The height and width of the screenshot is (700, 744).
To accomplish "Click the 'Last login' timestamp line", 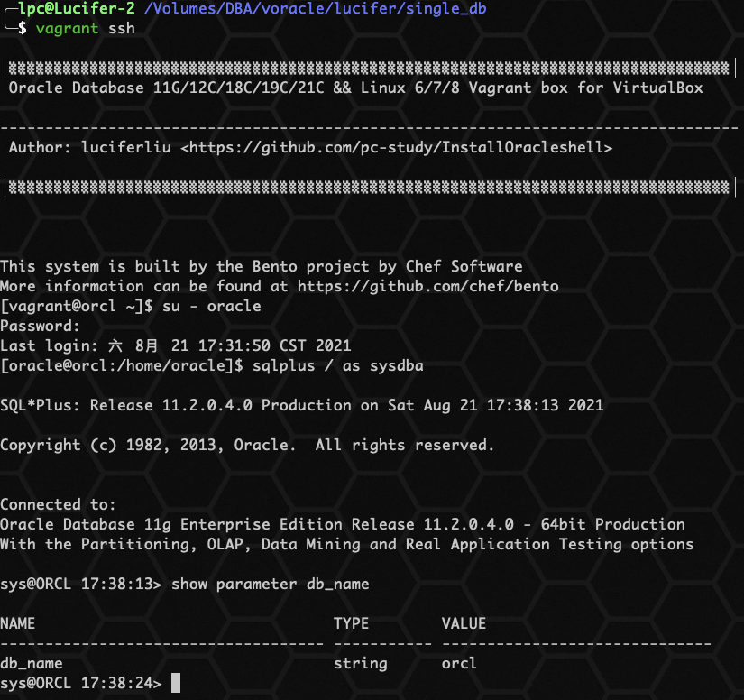I will pos(176,345).
